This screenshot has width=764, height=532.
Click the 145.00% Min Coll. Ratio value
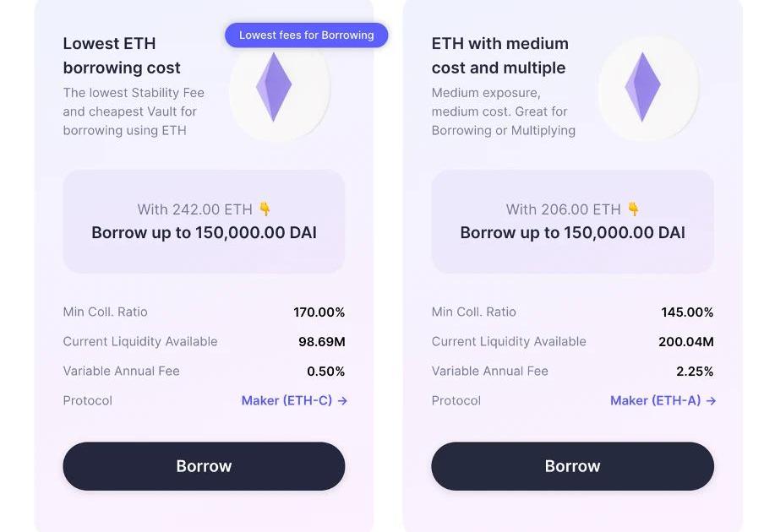coord(687,312)
